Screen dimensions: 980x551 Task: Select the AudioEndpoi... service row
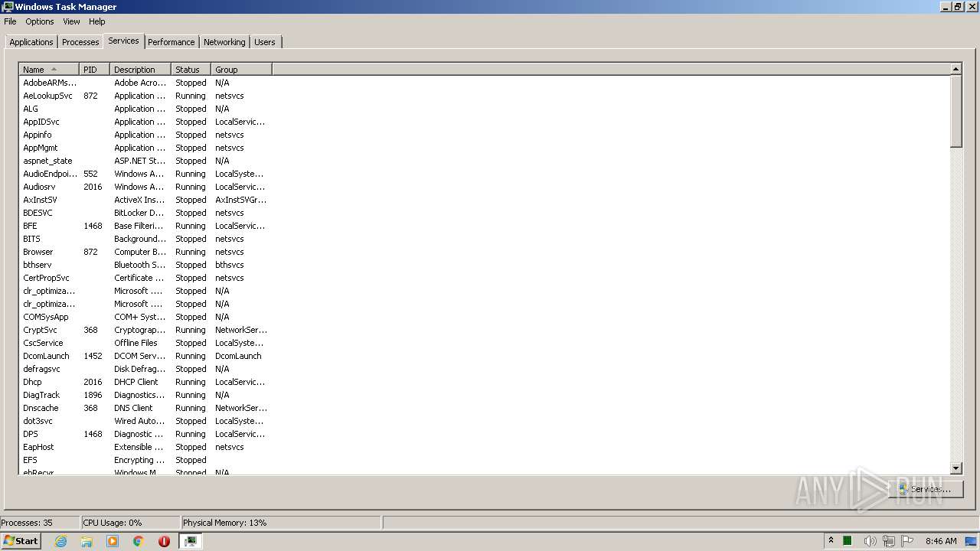pyautogui.click(x=145, y=174)
